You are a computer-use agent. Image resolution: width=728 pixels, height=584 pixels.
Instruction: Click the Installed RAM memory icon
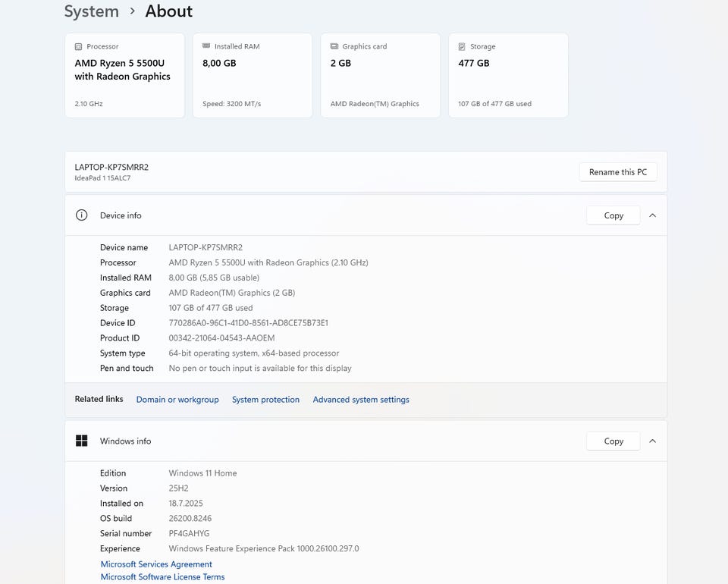click(x=206, y=46)
